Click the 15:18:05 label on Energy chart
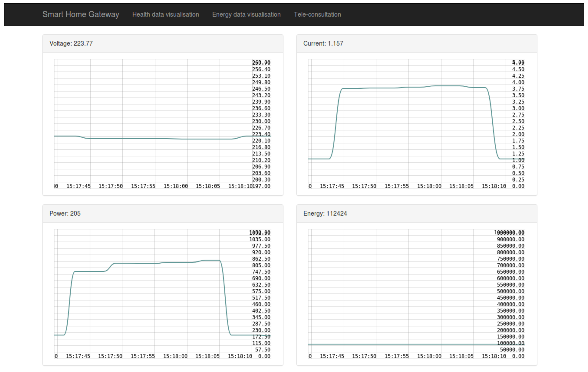The width and height of the screenshot is (588, 372). point(461,356)
